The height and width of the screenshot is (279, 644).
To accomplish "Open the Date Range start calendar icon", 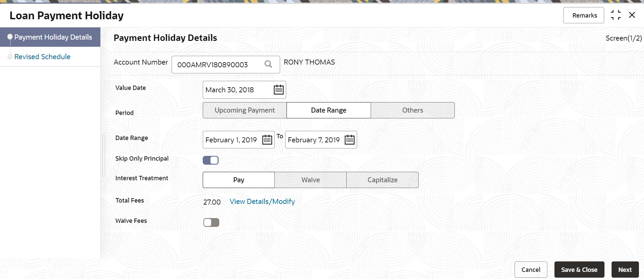I will 267,140.
